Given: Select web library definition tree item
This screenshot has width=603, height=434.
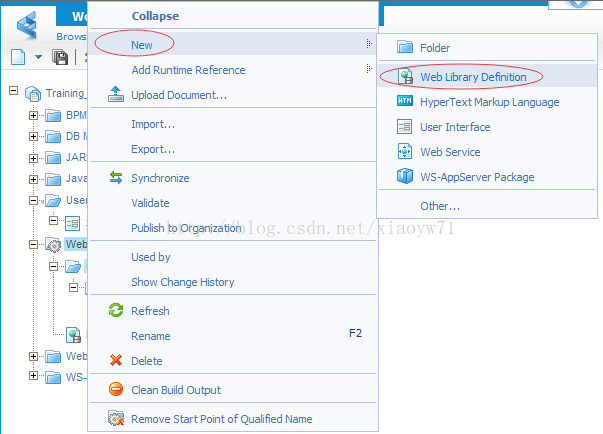Looking at the screenshot, I should click(x=73, y=335).
